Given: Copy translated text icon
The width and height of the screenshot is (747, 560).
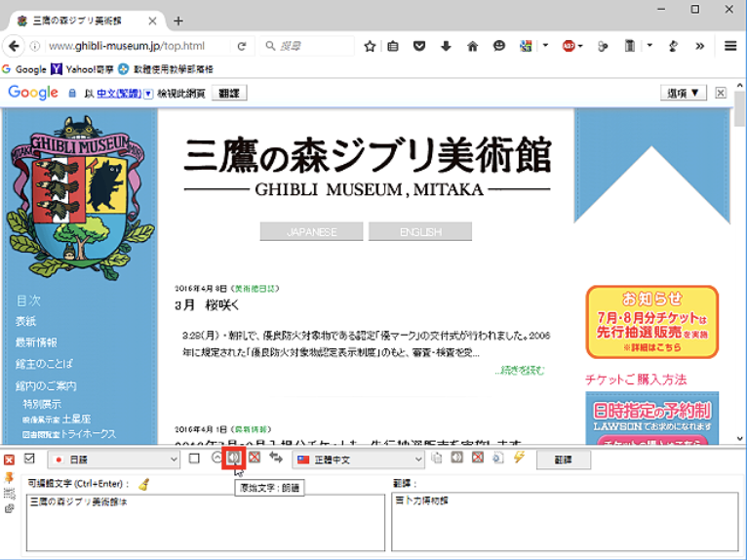Looking at the screenshot, I should pos(436,458).
